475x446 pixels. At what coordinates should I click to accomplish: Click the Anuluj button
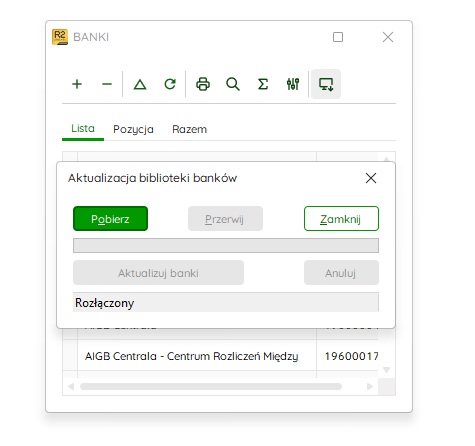tap(341, 273)
